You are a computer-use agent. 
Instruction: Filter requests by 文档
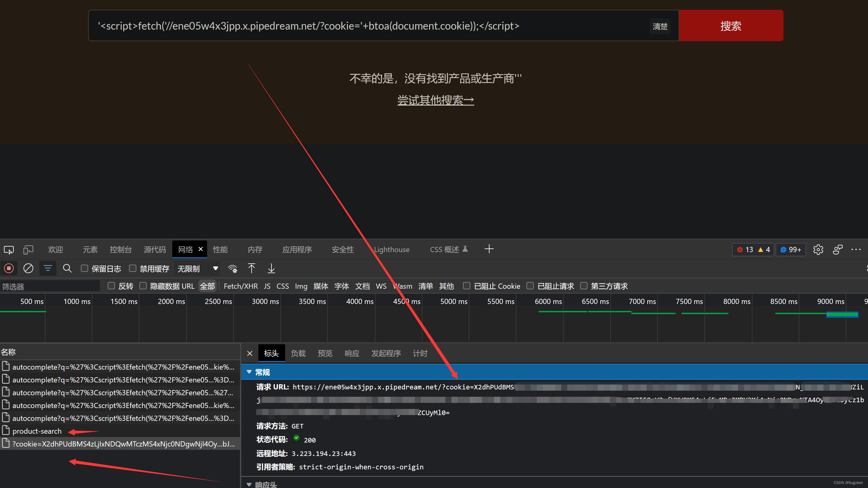(362, 286)
